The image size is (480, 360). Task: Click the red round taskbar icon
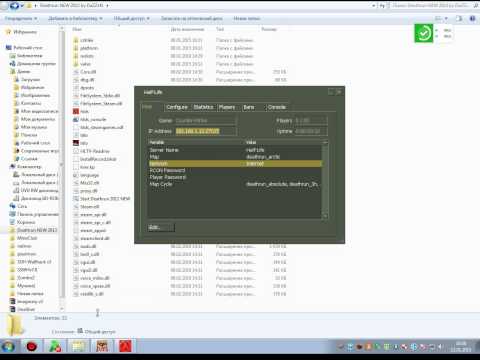32,347
